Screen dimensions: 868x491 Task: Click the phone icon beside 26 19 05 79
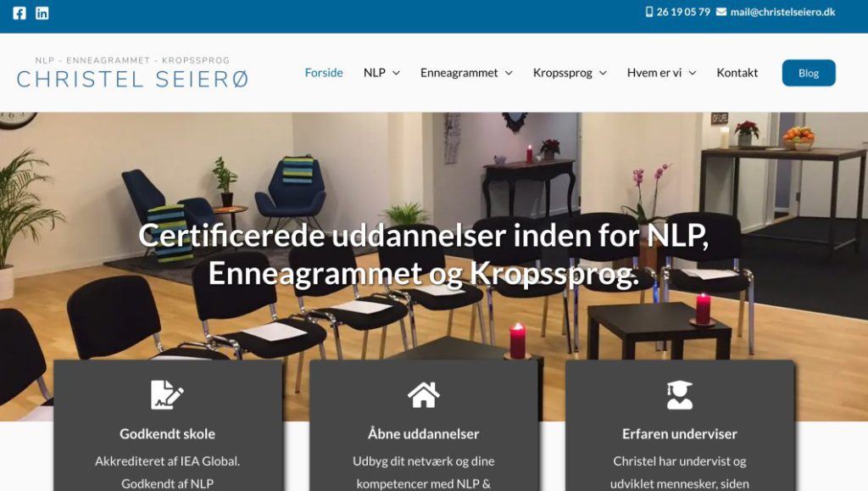(649, 12)
